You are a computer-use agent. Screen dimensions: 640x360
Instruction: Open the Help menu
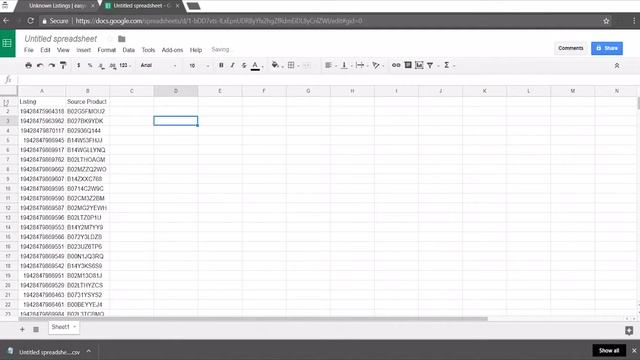[x=196, y=50]
